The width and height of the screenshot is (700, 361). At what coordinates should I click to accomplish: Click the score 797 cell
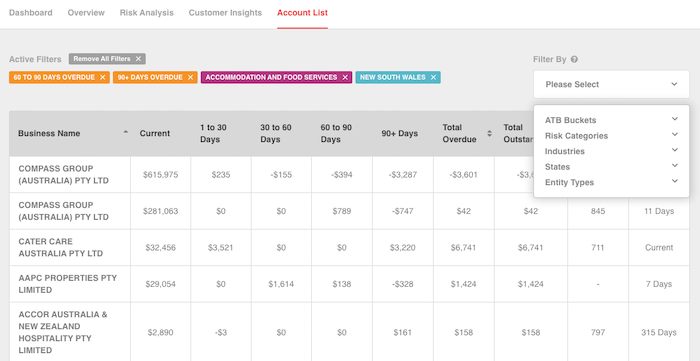click(x=598, y=332)
